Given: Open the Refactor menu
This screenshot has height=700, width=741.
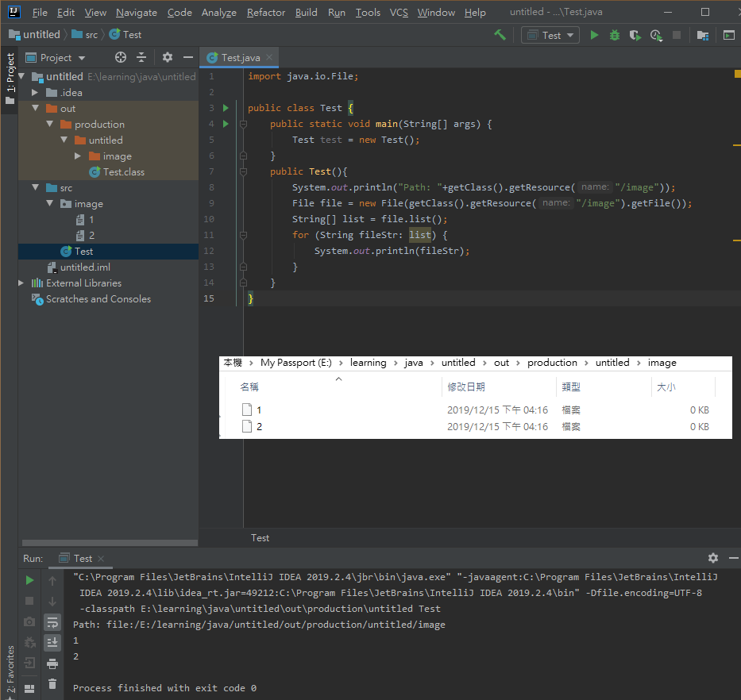Looking at the screenshot, I should click(265, 12).
